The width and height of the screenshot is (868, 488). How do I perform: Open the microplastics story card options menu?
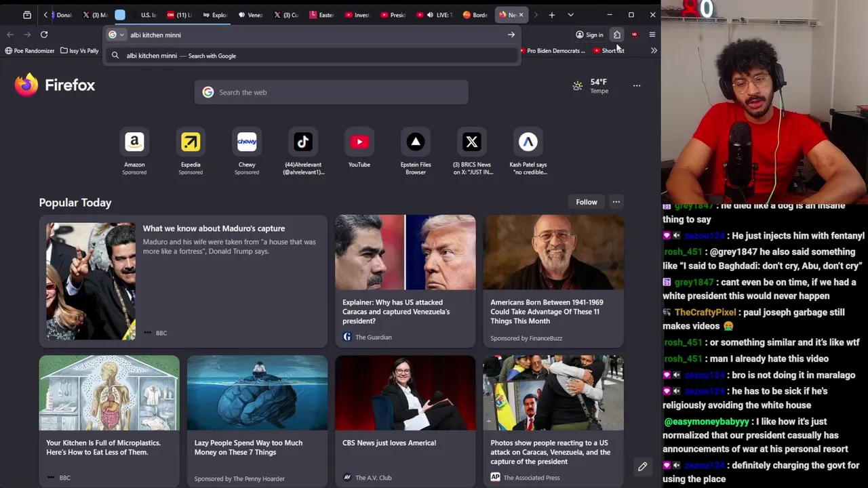51,478
